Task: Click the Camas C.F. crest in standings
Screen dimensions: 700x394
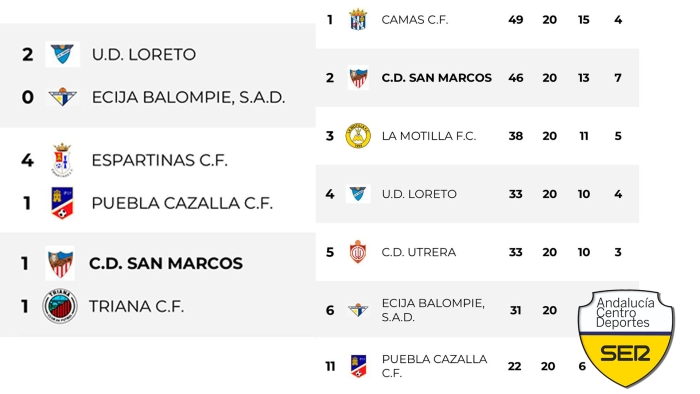Action: click(x=358, y=20)
